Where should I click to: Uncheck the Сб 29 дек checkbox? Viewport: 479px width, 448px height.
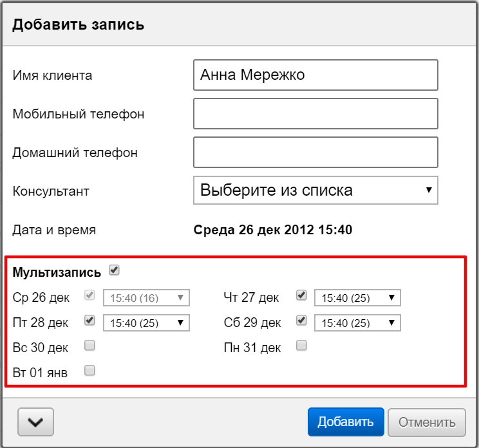coord(301,320)
